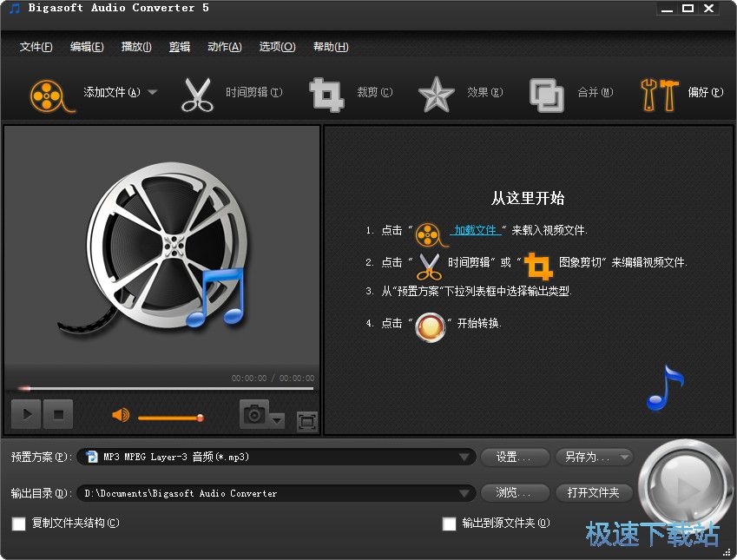The height and width of the screenshot is (560, 737).
Task: Click the 合并 merge icon
Action: pyautogui.click(x=546, y=95)
